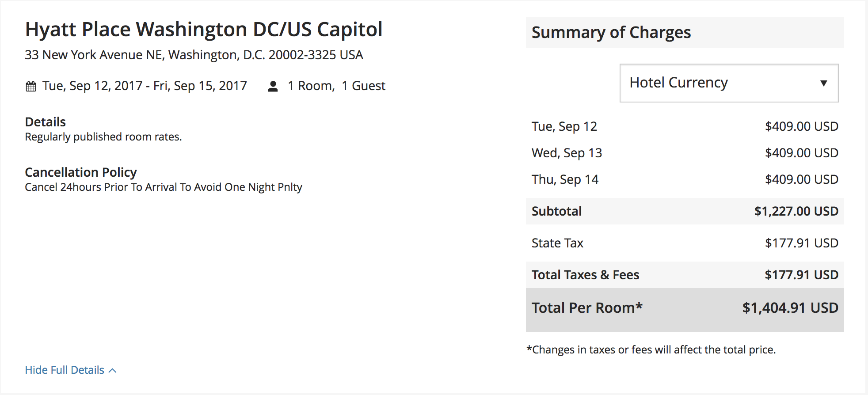Click the Wed, Sep 13 rate row

685,153
